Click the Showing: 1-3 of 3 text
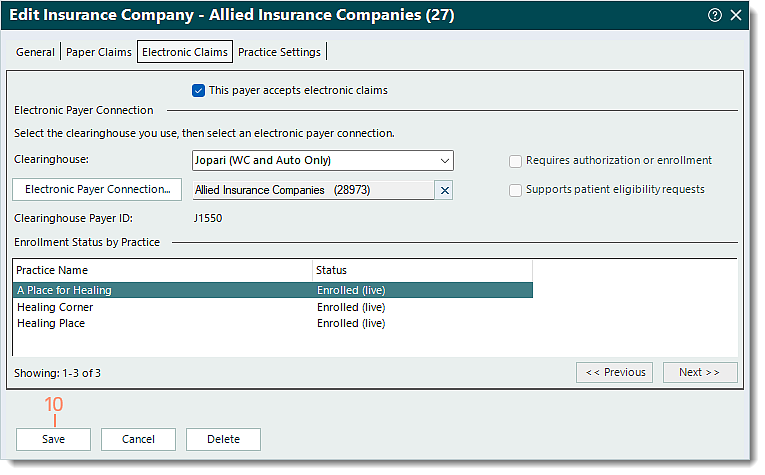Viewport: 765px width, 475px height. [58, 376]
